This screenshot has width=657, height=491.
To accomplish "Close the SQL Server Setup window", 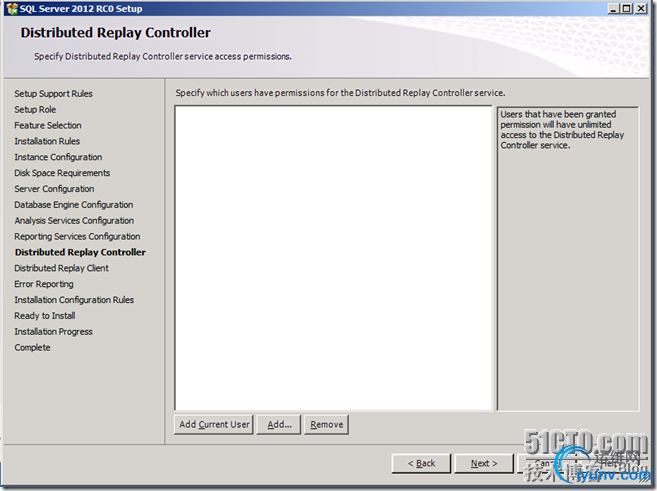I will pos(641,8).
